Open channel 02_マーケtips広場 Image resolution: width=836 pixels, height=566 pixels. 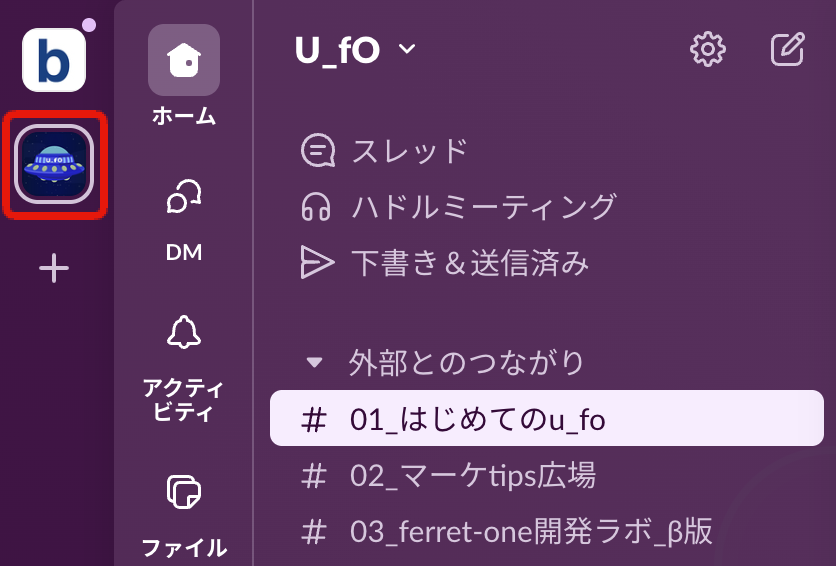pos(473,475)
